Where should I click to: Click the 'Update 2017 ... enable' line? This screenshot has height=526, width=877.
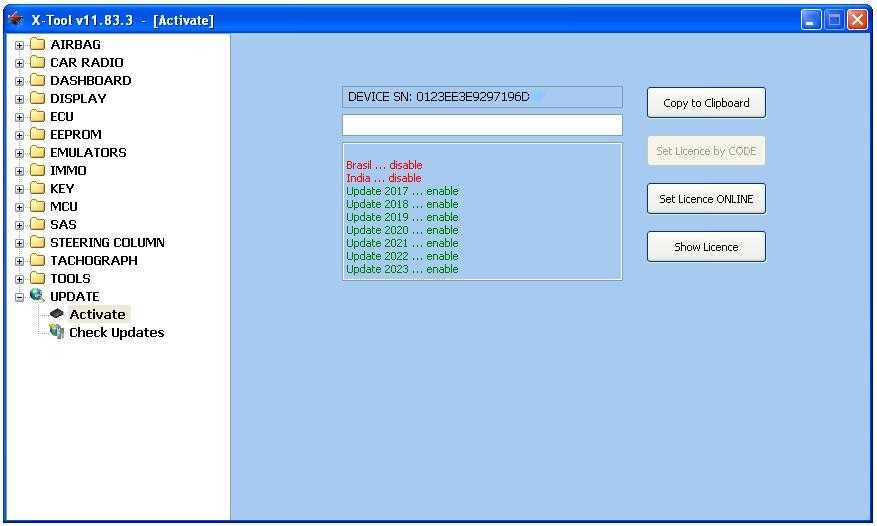coord(402,191)
